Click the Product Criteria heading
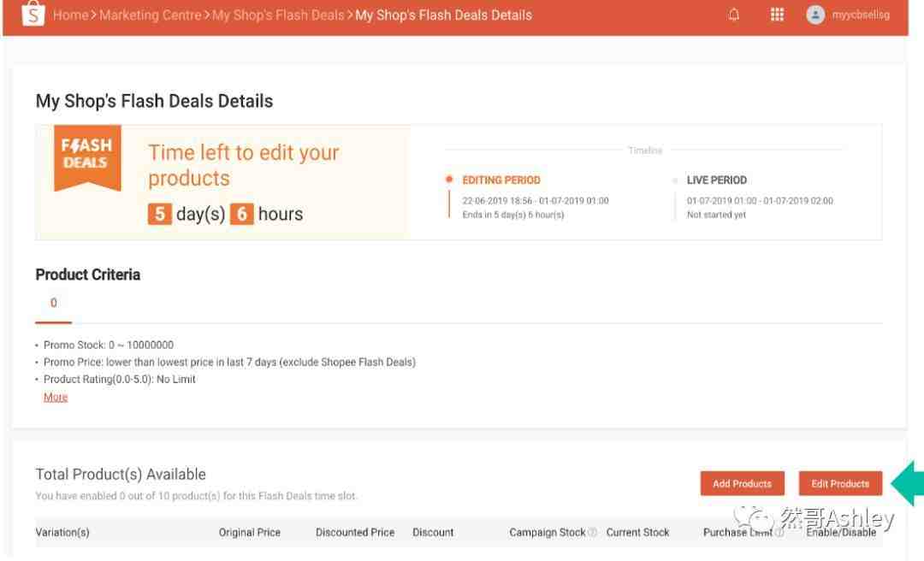This screenshot has height=561, width=924. tap(88, 275)
